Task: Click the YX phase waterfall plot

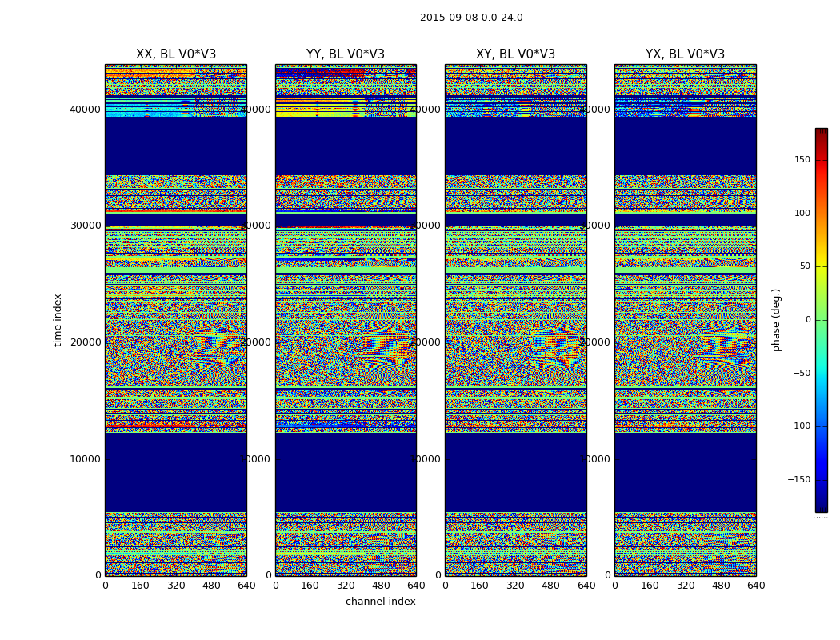Action: (x=685, y=320)
